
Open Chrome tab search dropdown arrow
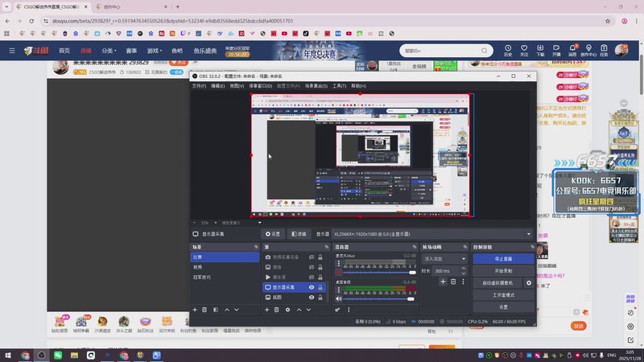point(6,6)
